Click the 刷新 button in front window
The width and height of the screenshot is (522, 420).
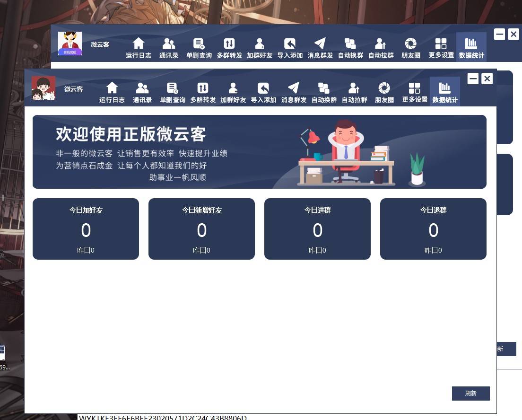tap(470, 394)
